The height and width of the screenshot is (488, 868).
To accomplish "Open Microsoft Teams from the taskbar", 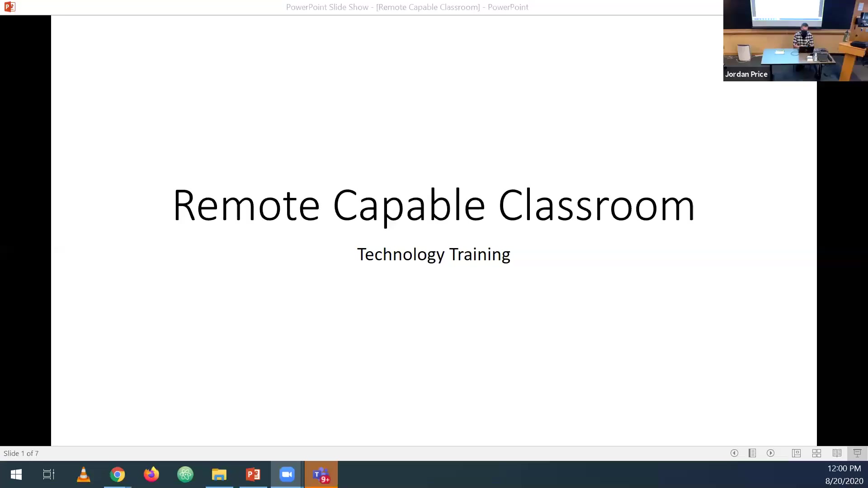I will point(321,474).
